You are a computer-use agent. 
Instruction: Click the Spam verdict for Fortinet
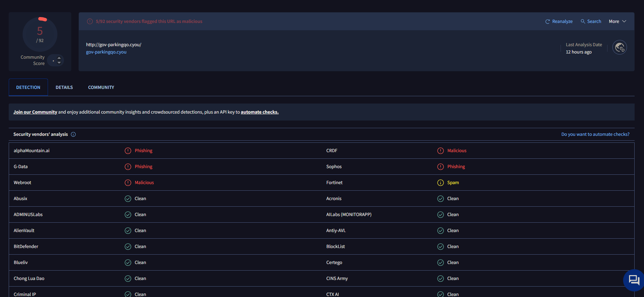tap(453, 183)
